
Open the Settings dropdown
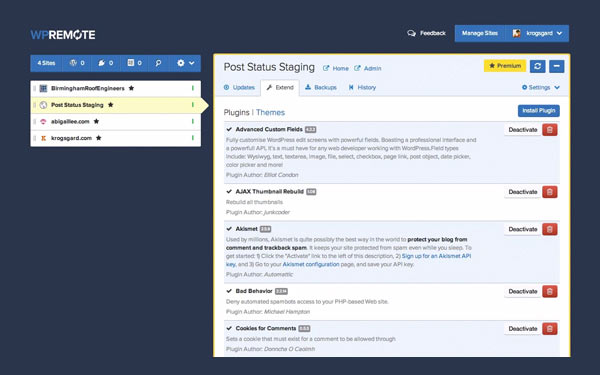[541, 88]
